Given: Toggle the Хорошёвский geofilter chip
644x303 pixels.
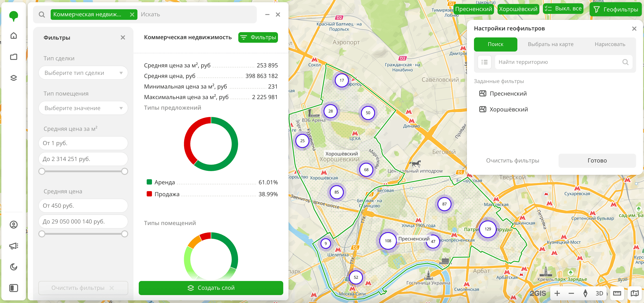Looking at the screenshot, I should 518,9.
